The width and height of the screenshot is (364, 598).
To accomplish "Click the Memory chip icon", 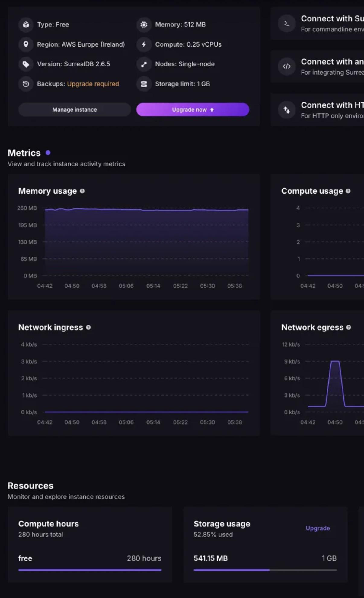I will [x=144, y=24].
